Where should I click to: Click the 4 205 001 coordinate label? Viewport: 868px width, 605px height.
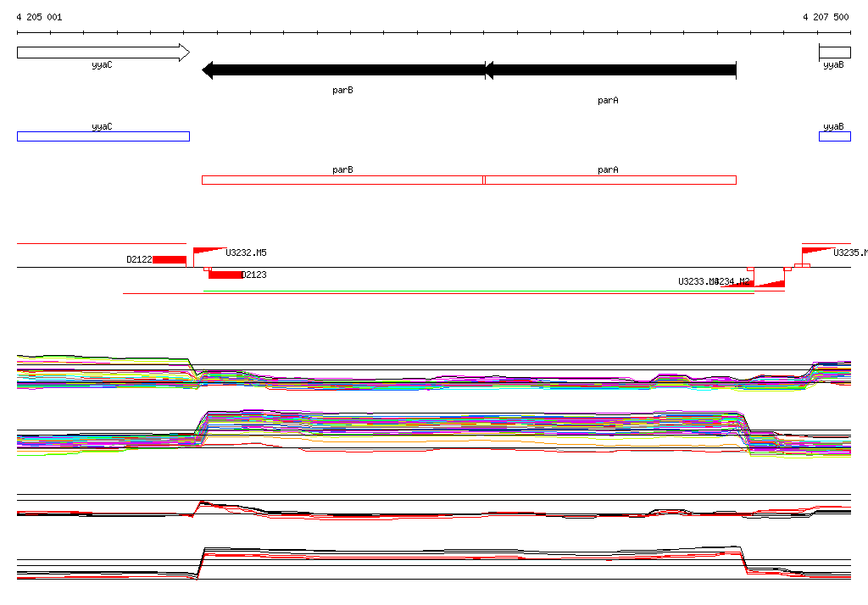point(39,17)
